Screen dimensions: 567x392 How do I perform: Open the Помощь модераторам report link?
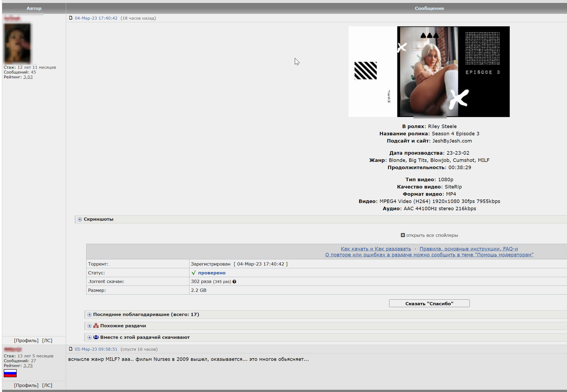429,255
